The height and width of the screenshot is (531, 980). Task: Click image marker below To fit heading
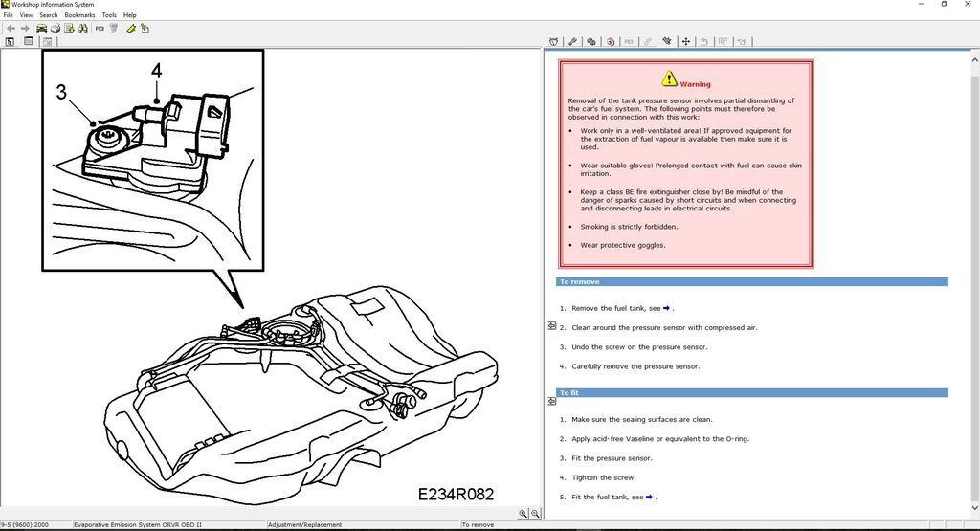click(x=551, y=406)
